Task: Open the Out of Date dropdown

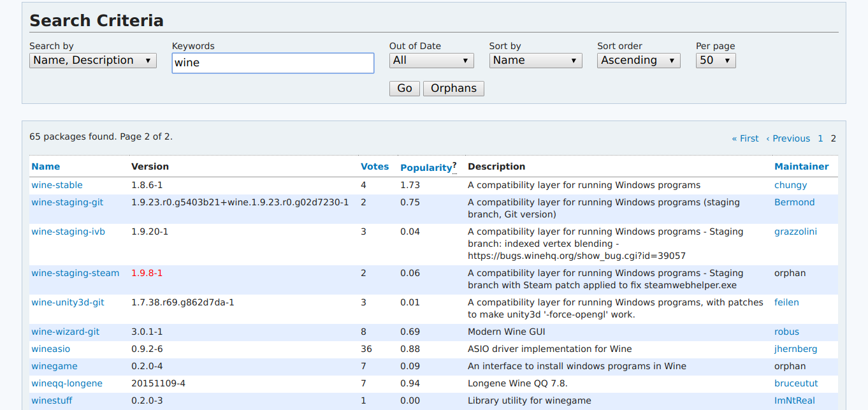Action: [x=431, y=61]
